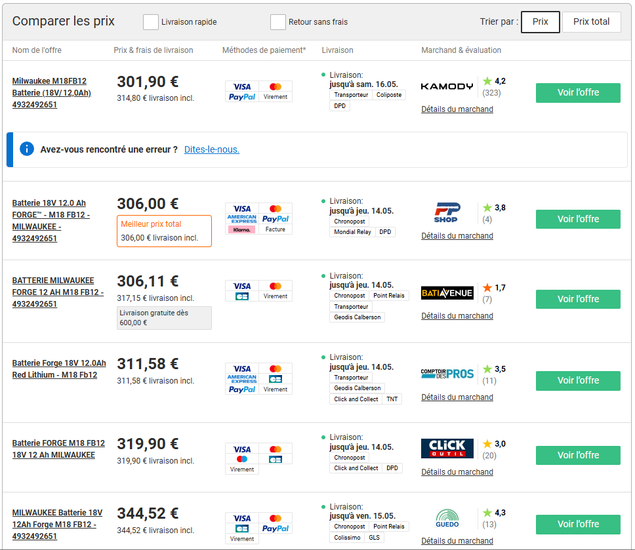Click the Mondial Relay delivery tag
The image size is (635, 550).
click(x=352, y=232)
